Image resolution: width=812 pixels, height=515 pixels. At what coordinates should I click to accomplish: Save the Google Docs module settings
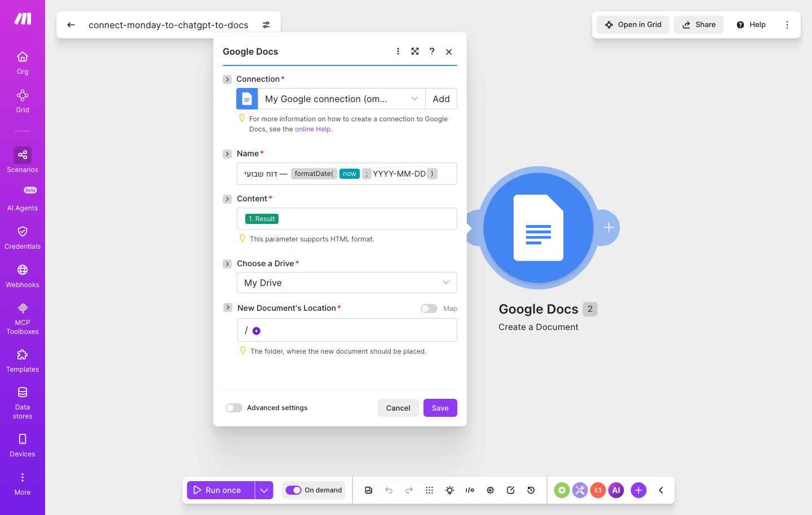tap(440, 408)
